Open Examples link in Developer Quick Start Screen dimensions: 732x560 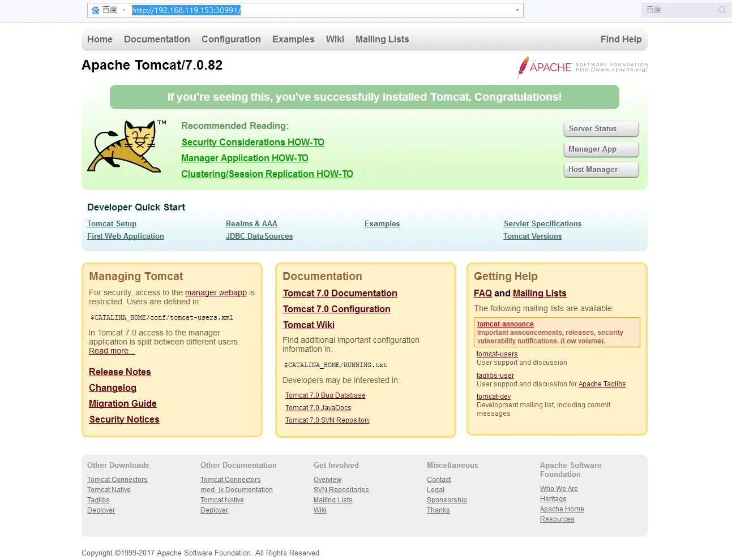point(382,224)
